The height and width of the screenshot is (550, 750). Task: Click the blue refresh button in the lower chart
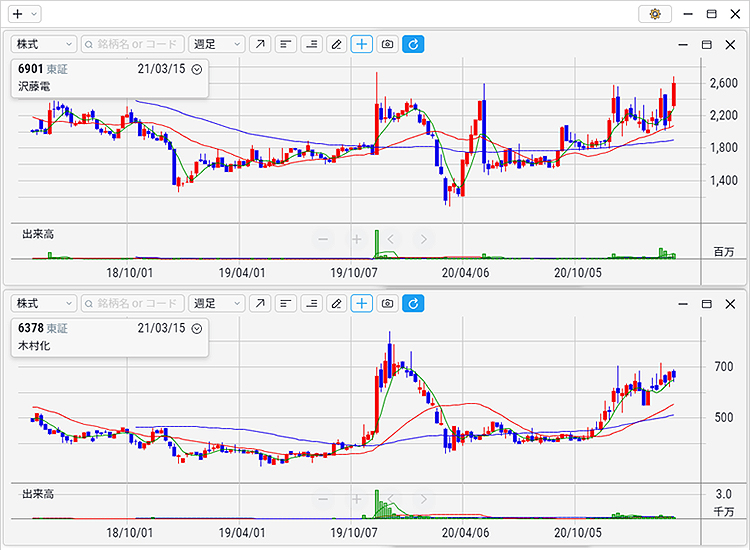pos(413,303)
